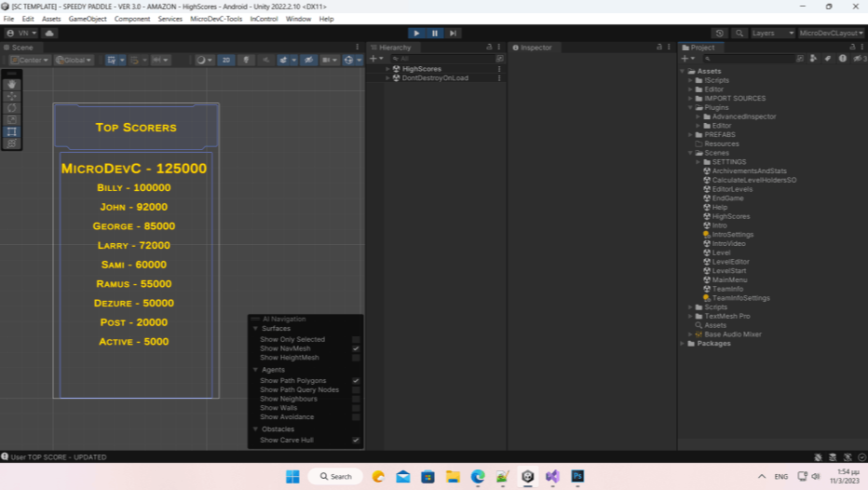
Task: Disable Show Carve Hull checkbox
Action: click(x=356, y=440)
